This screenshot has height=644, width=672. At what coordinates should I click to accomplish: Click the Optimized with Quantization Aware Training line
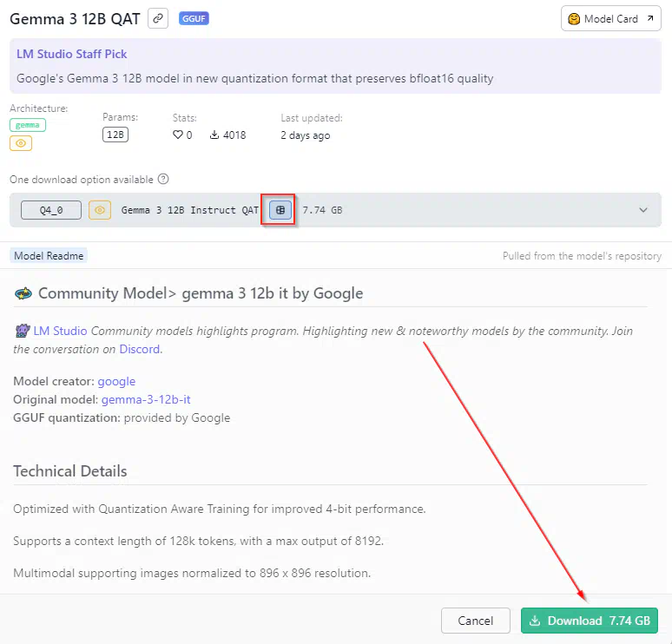tap(220, 509)
